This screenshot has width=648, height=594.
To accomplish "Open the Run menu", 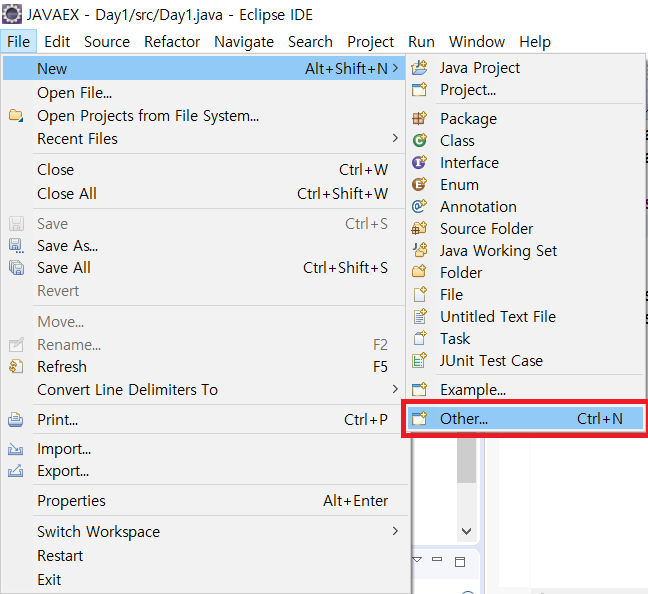I will point(422,41).
